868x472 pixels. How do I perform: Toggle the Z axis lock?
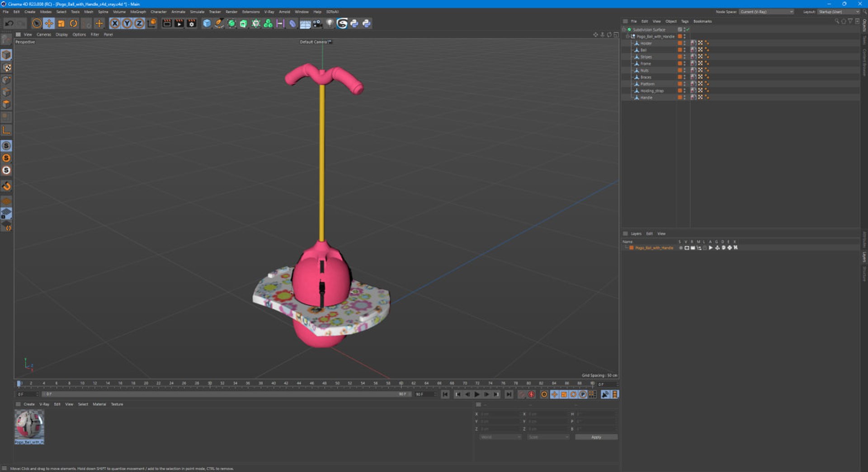[x=139, y=24]
